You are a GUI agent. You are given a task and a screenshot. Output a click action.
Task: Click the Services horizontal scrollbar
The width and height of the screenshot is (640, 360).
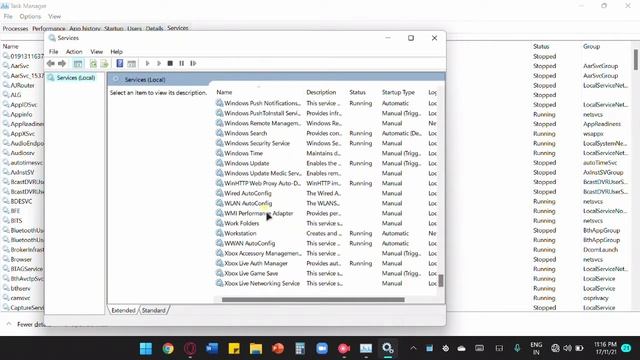coord(313,300)
